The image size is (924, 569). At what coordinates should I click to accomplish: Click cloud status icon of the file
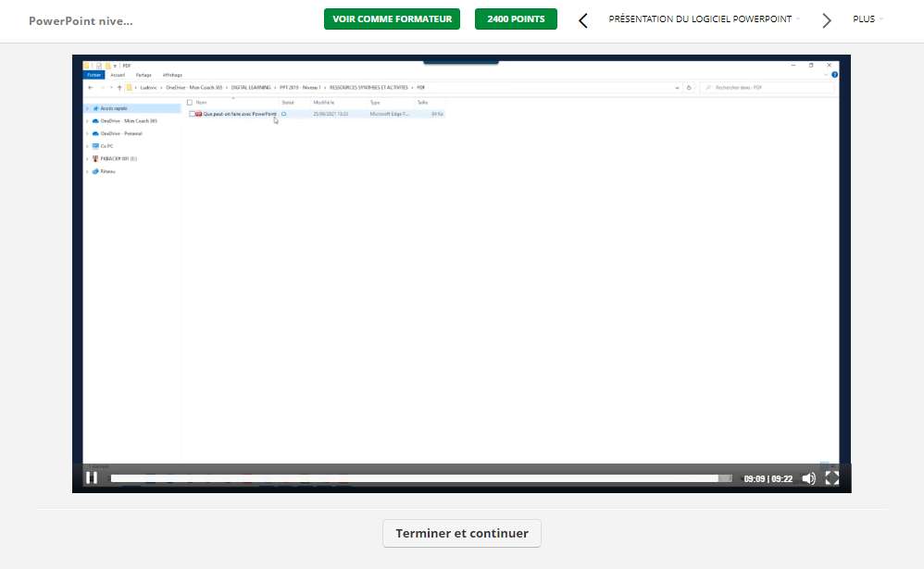284,114
